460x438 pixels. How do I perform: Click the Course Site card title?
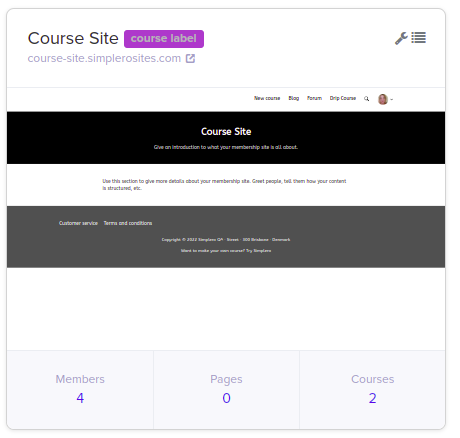(x=73, y=38)
